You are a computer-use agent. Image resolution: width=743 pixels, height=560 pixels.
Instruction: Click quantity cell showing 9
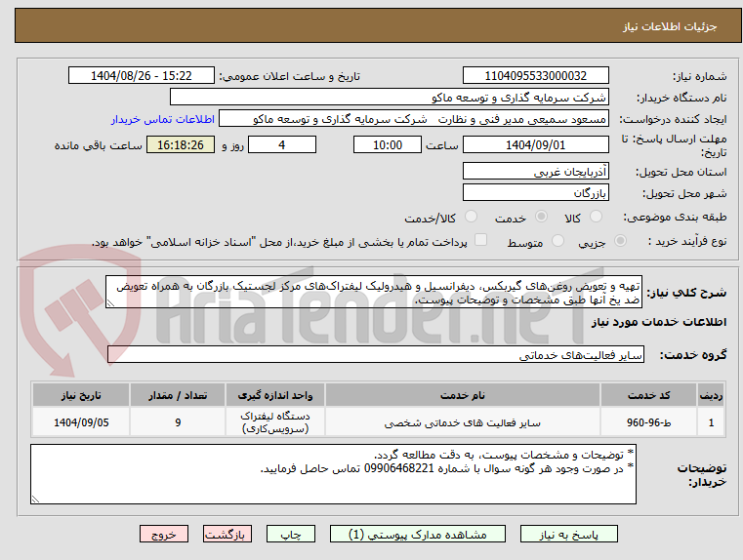(178, 422)
